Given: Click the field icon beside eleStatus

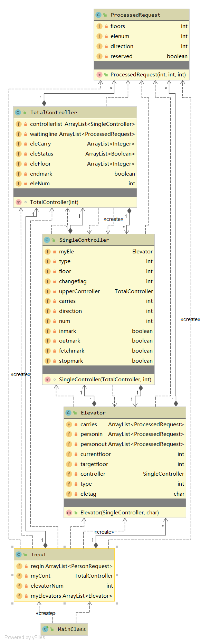Looking at the screenshot, I should [19, 154].
